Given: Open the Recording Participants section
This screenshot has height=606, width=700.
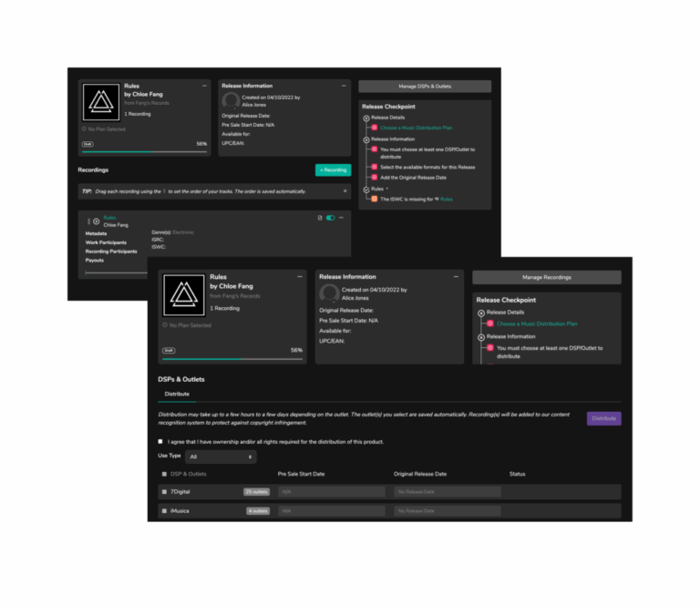Looking at the screenshot, I should coord(111,252).
